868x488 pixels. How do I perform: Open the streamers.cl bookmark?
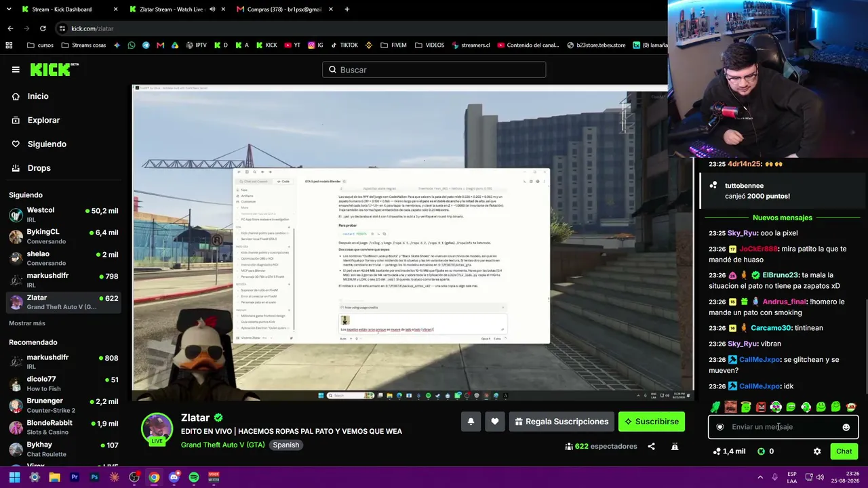coord(470,45)
